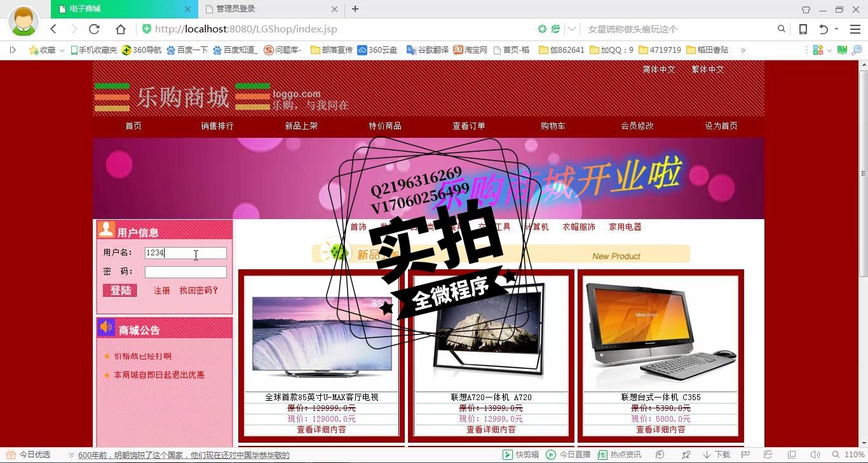The height and width of the screenshot is (463, 868).
Task: Open the 购物车 shopping cart menu
Action: [553, 126]
